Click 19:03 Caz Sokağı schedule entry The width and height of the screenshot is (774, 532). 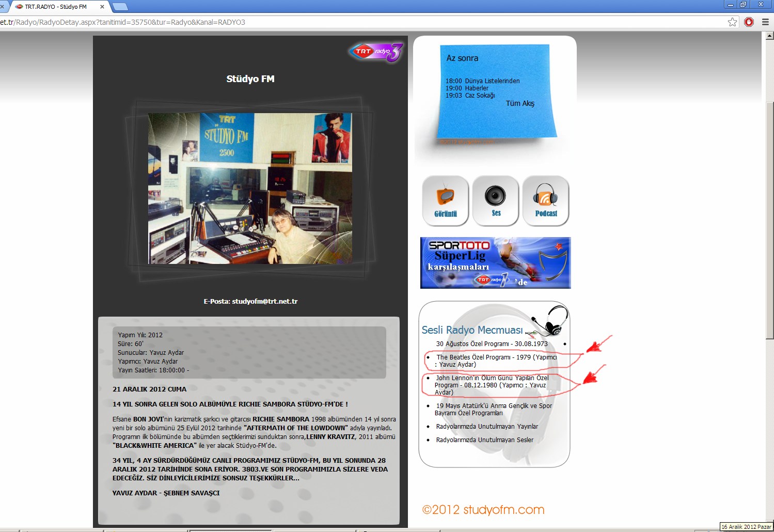tap(470, 96)
